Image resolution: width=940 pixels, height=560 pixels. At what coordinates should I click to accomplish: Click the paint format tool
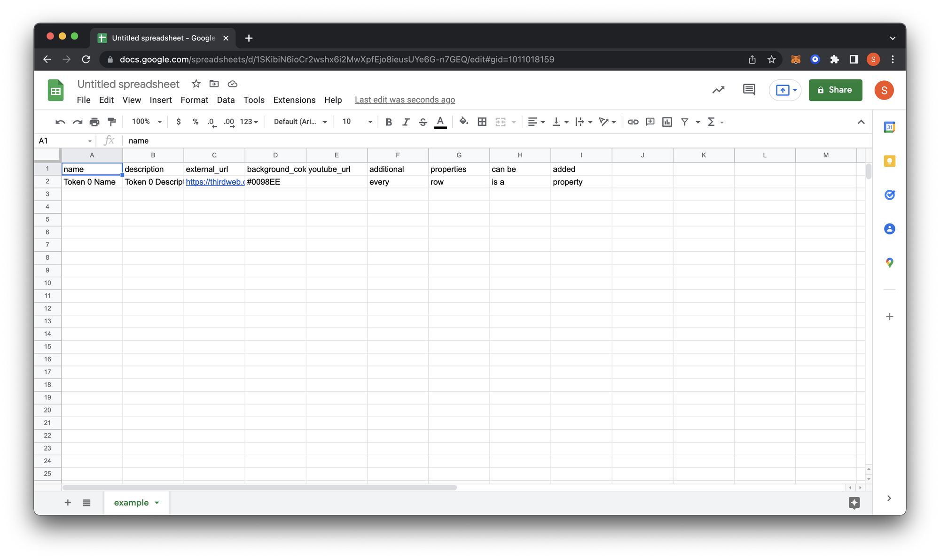pyautogui.click(x=111, y=122)
